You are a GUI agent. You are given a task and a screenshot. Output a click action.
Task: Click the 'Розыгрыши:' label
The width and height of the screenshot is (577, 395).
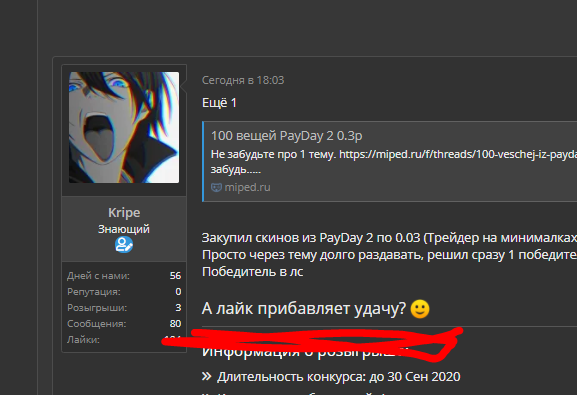(97, 308)
